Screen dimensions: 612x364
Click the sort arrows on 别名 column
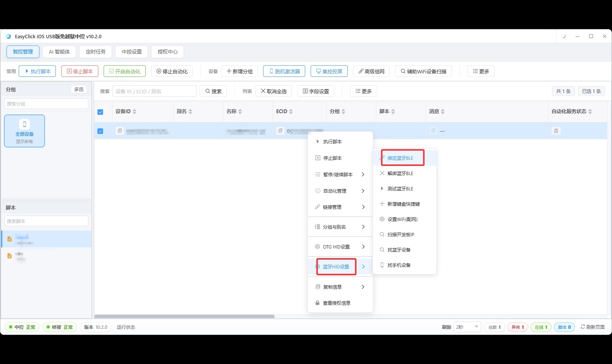click(190, 112)
